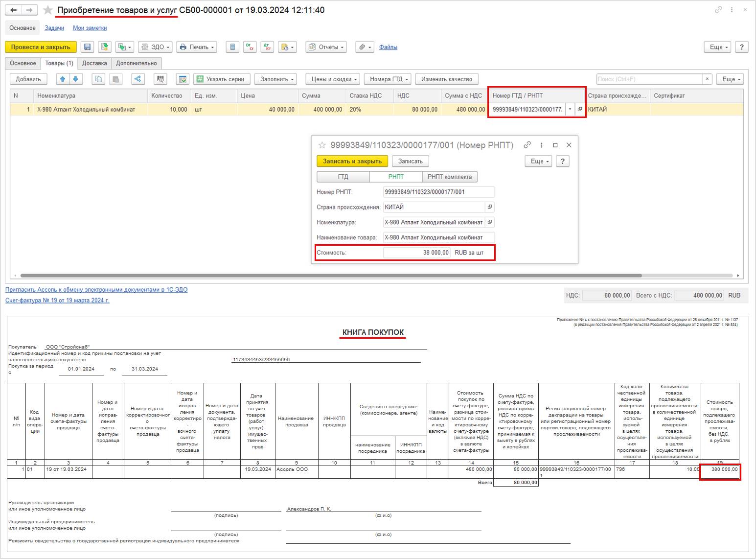Open the paperclip attachments dropdown
756x559 pixels.
(x=365, y=47)
